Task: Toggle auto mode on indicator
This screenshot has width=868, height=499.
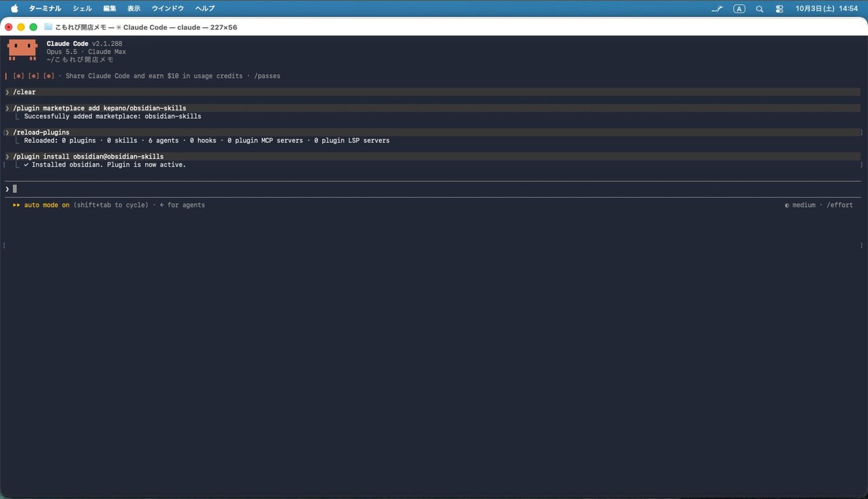Action: pos(47,205)
